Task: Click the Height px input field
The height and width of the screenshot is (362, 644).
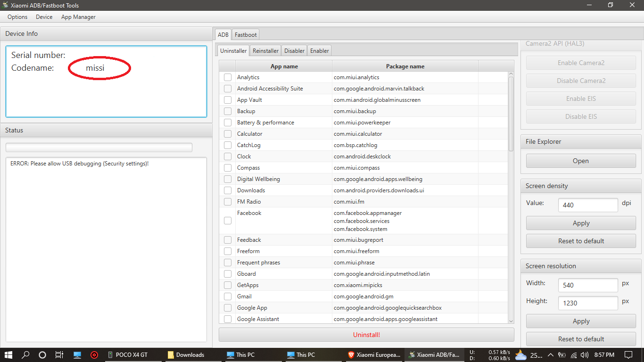Action: 588,303
